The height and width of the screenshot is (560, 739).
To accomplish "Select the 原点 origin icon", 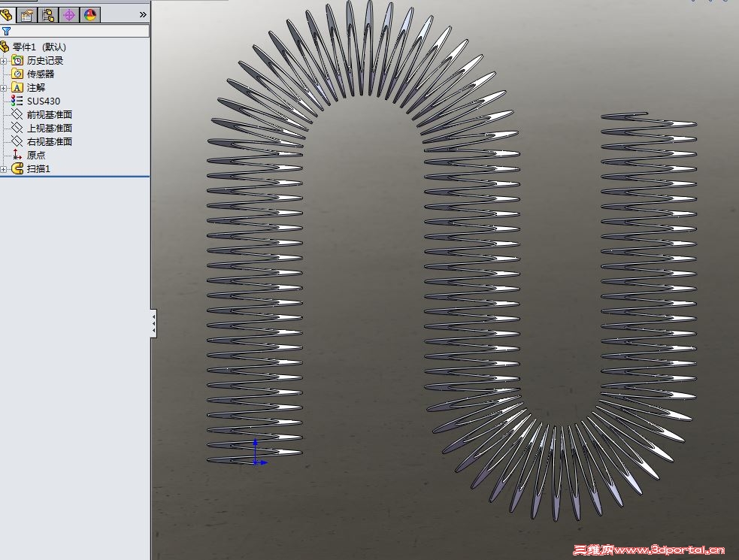I will 17,155.
